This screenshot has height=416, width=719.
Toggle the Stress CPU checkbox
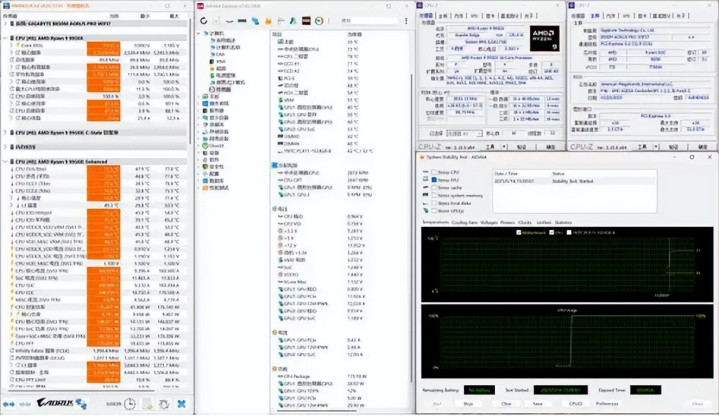tap(433, 172)
